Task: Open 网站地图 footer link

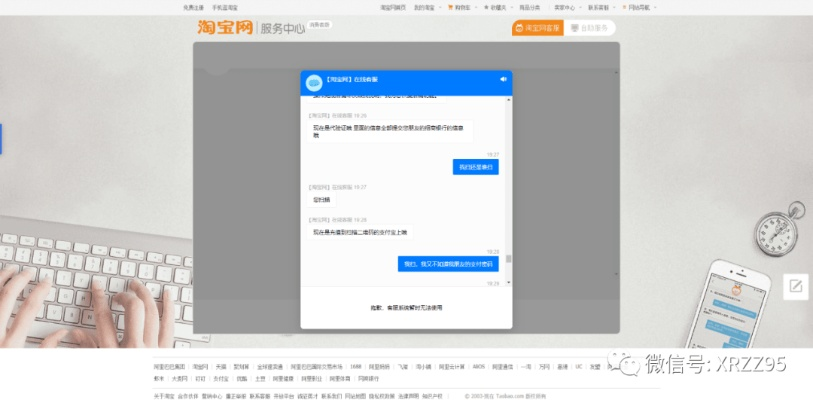Action: (x=355, y=396)
